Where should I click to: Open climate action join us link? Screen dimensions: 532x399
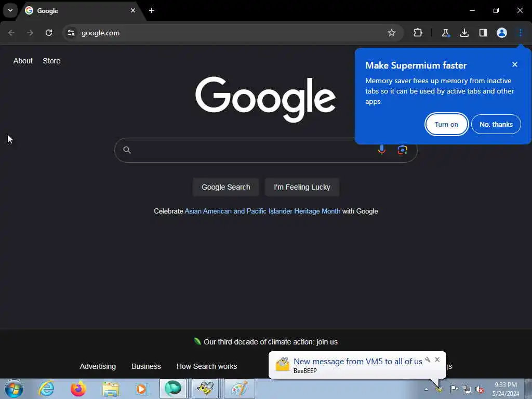pos(271,342)
